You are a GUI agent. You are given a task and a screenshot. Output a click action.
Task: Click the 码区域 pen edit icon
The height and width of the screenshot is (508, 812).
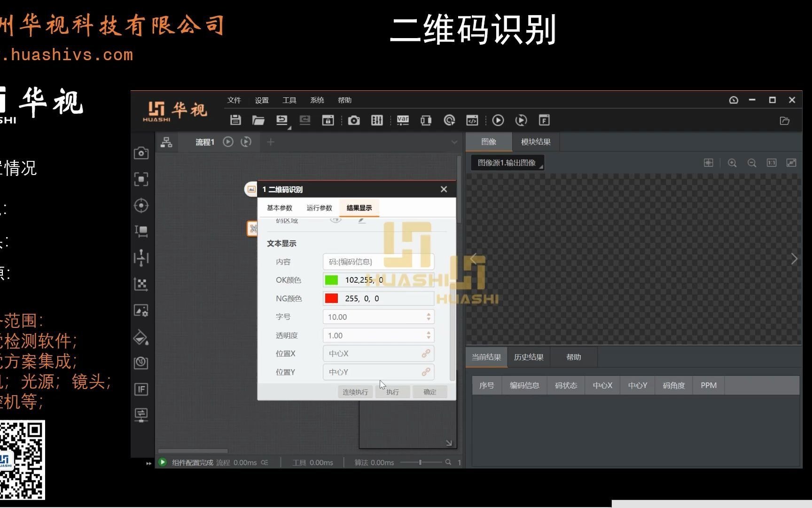click(361, 220)
